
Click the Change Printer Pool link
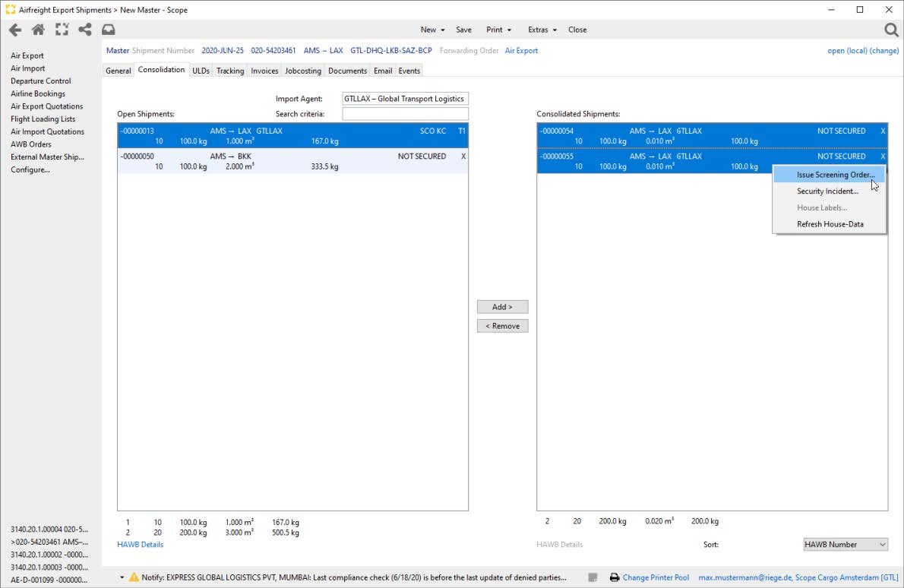[656, 577]
